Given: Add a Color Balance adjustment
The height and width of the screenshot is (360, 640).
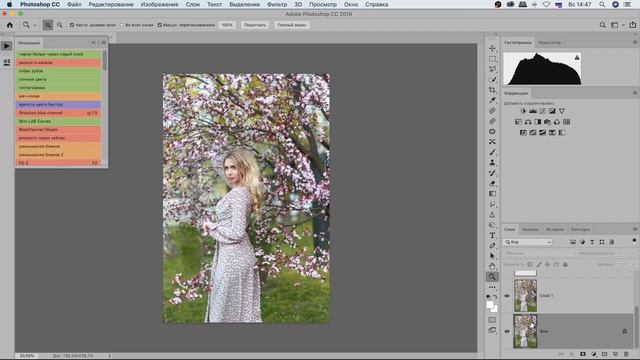Looking at the screenshot, I should [x=528, y=122].
